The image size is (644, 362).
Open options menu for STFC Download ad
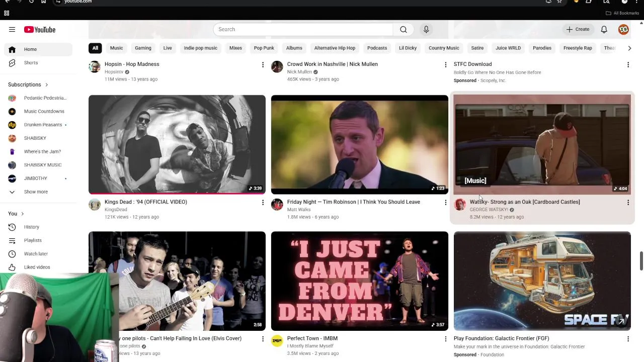(x=628, y=65)
